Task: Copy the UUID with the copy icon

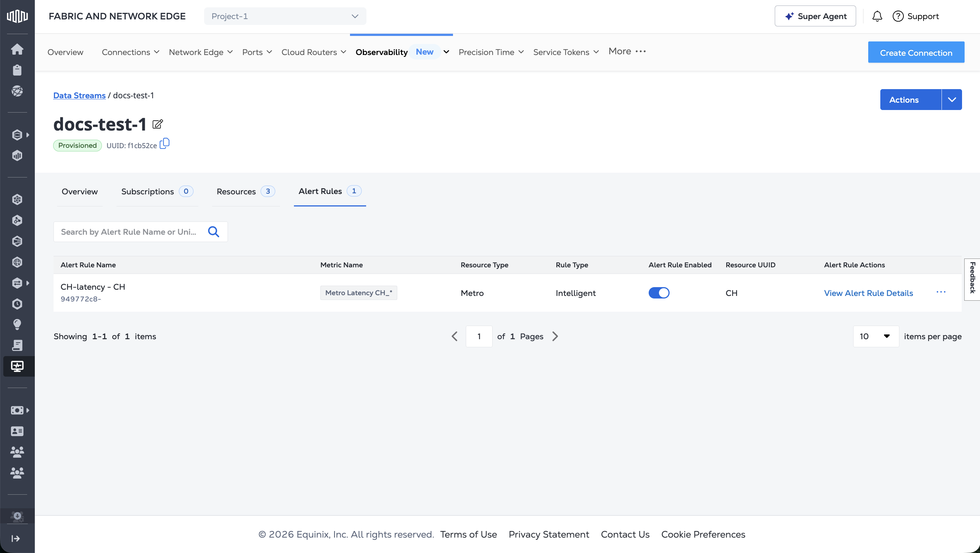Action: tap(164, 144)
